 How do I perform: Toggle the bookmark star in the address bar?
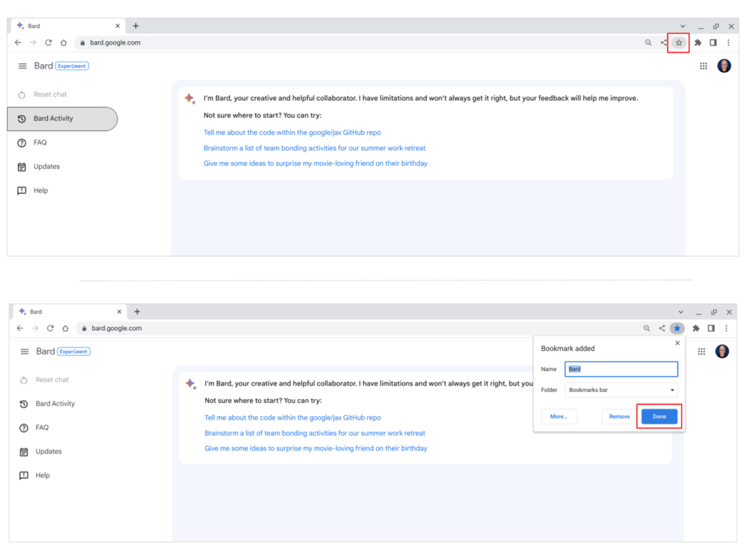tap(678, 42)
